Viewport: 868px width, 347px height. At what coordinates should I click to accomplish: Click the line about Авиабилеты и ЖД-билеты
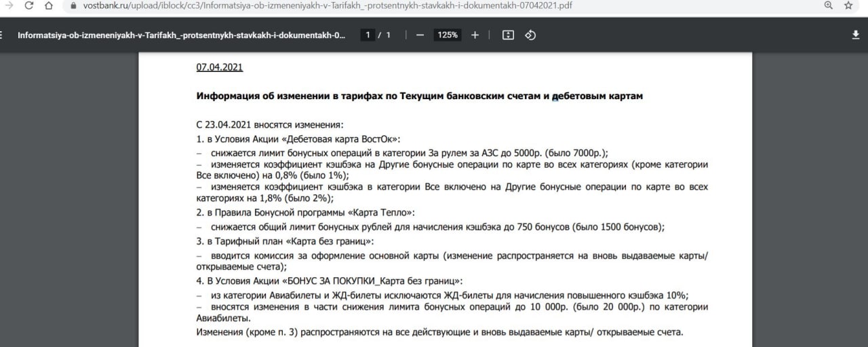(x=443, y=295)
